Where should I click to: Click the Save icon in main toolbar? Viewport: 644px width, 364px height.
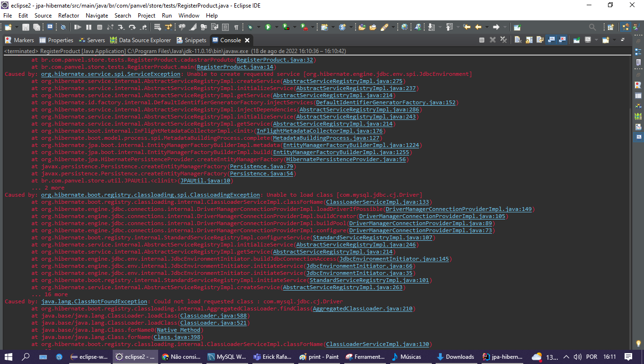tap(26, 27)
